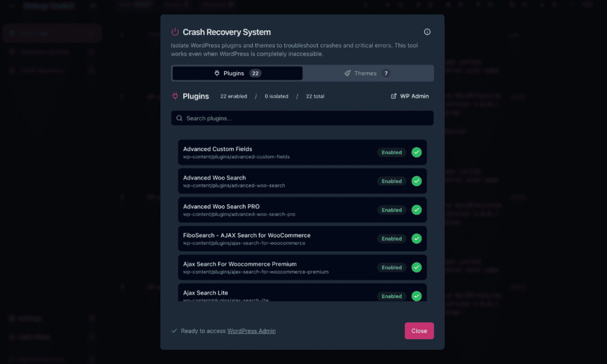The image size is (607, 364).
Task: Switch to the Themes tab
Action: tap(368, 73)
